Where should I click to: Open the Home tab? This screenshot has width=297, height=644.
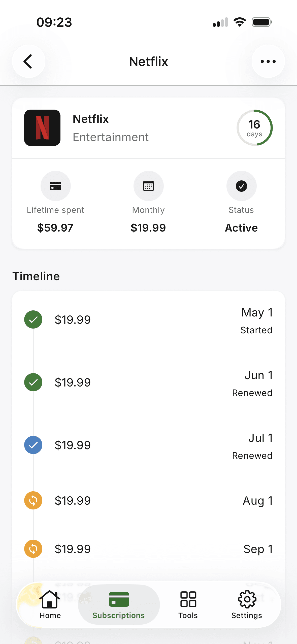point(50,605)
